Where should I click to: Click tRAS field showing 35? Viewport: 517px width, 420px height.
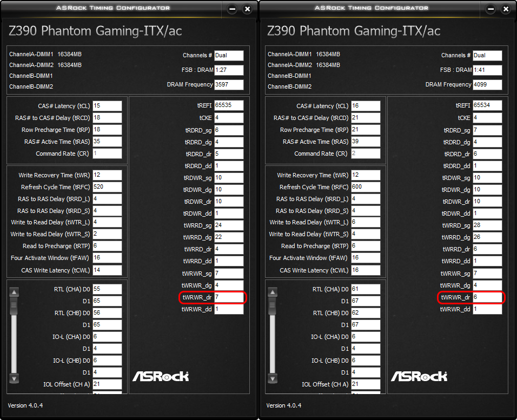click(x=107, y=142)
